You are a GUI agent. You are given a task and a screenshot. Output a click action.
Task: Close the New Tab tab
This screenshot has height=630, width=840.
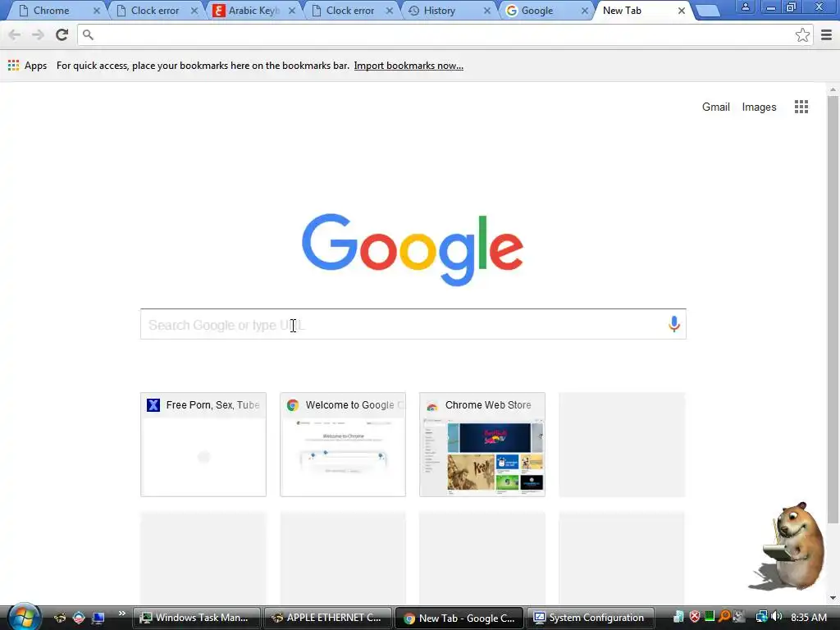click(682, 11)
